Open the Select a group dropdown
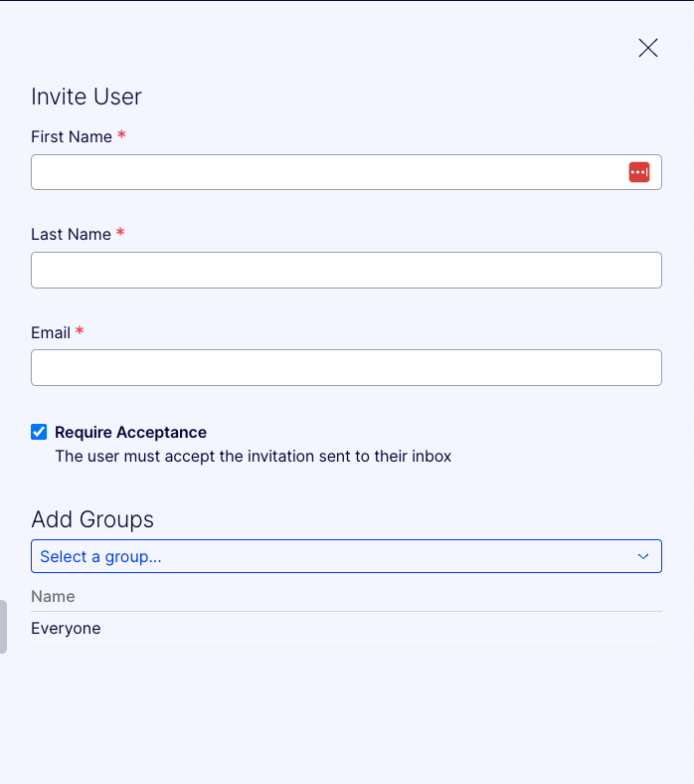The height and width of the screenshot is (784, 694). pos(346,556)
